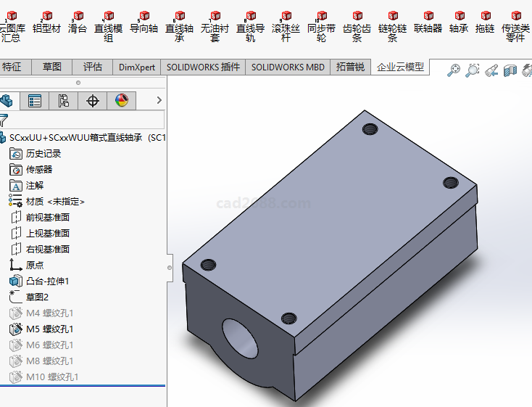The image size is (532, 407).
Task: Open the SOLIDWORKS 插件 tab
Action: (x=203, y=67)
